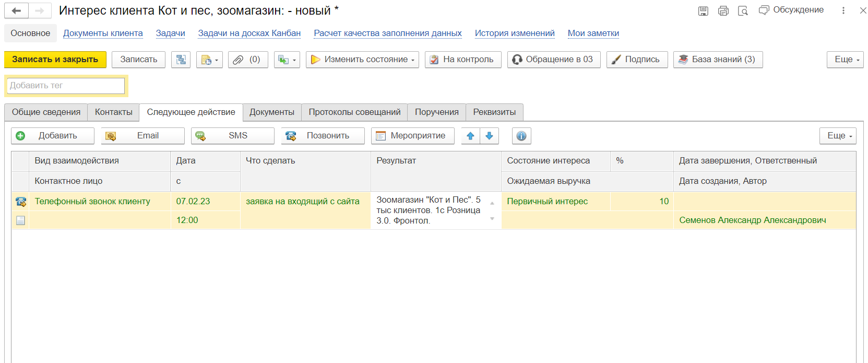This screenshot has height=363, width=868.
Task: Click the SMS interaction button
Action: tap(233, 136)
